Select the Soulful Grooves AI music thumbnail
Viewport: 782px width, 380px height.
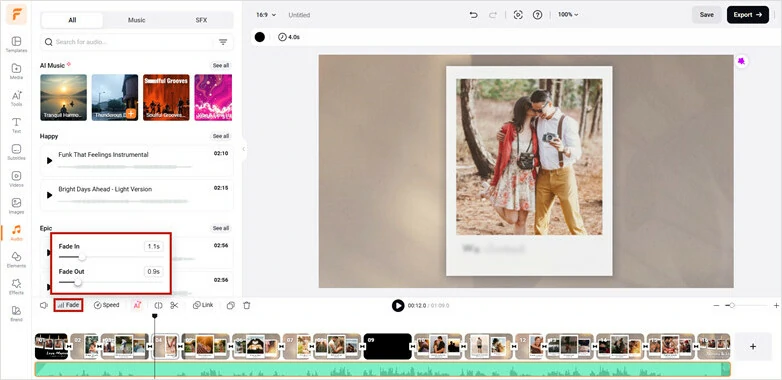pos(166,97)
